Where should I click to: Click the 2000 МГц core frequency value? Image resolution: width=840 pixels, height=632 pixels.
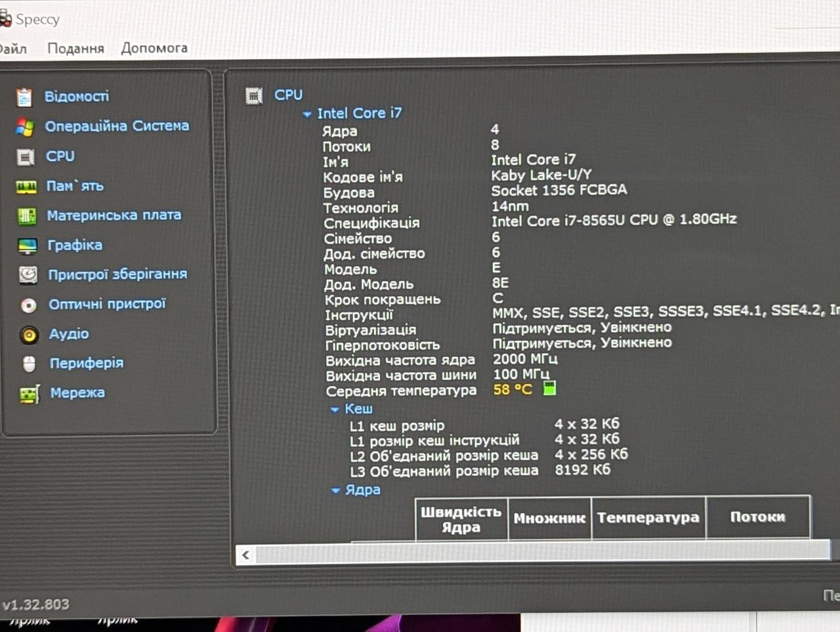point(525,359)
